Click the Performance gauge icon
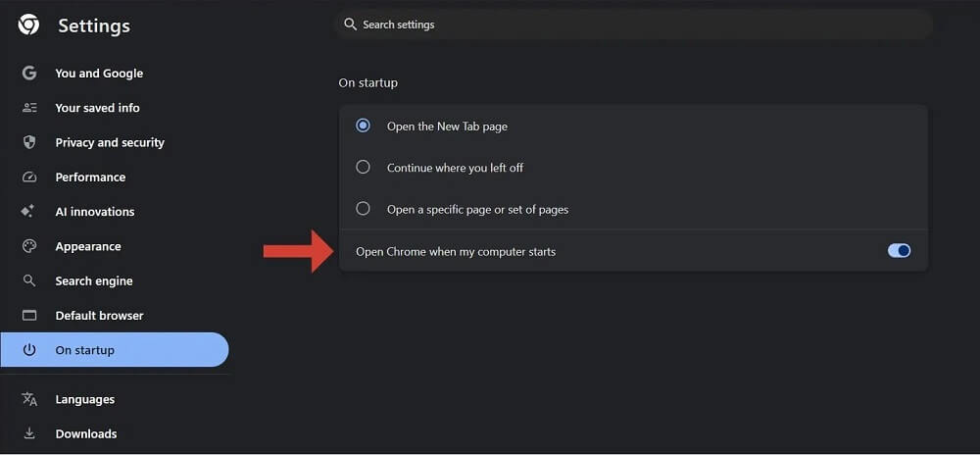Screen dimensions: 980x455 [x=29, y=177]
